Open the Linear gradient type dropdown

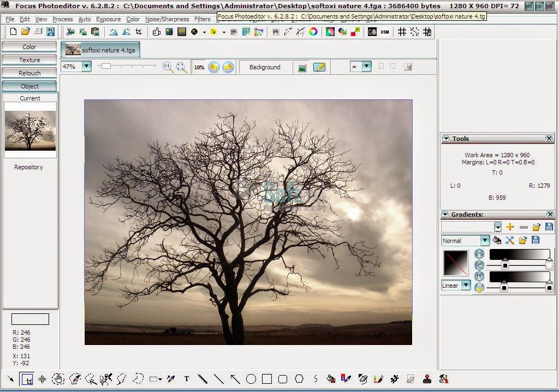tap(465, 284)
